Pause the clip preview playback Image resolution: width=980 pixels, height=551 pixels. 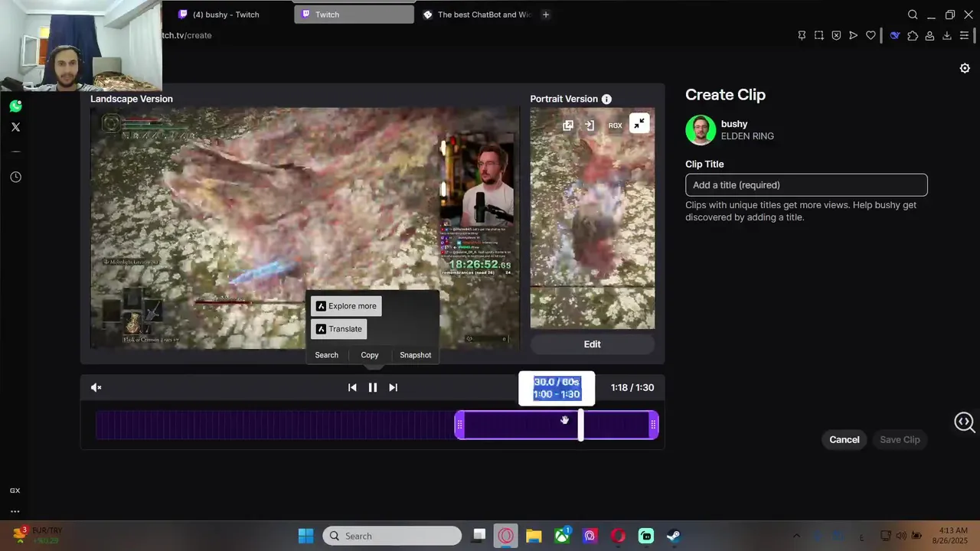pyautogui.click(x=373, y=387)
